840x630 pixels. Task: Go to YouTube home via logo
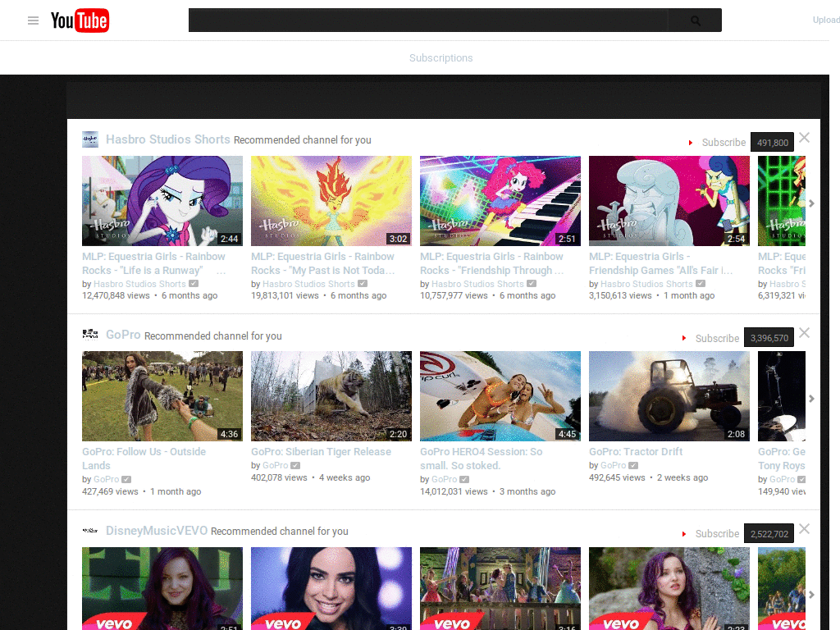[x=80, y=21]
